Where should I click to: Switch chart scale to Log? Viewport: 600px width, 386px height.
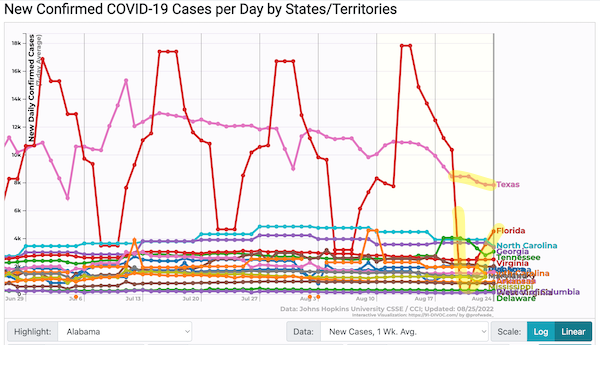pyautogui.click(x=541, y=331)
